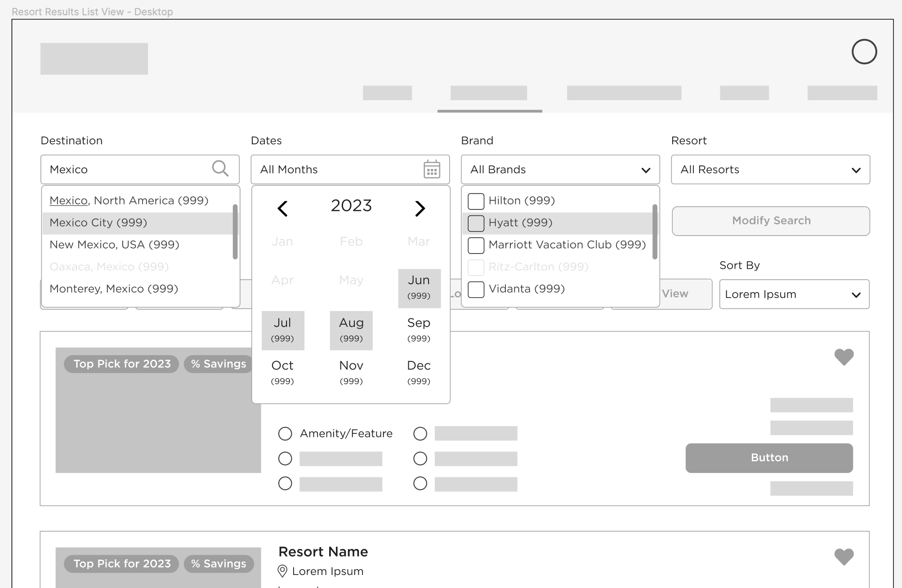Choose New Mexico, USA suggestion

click(x=114, y=245)
